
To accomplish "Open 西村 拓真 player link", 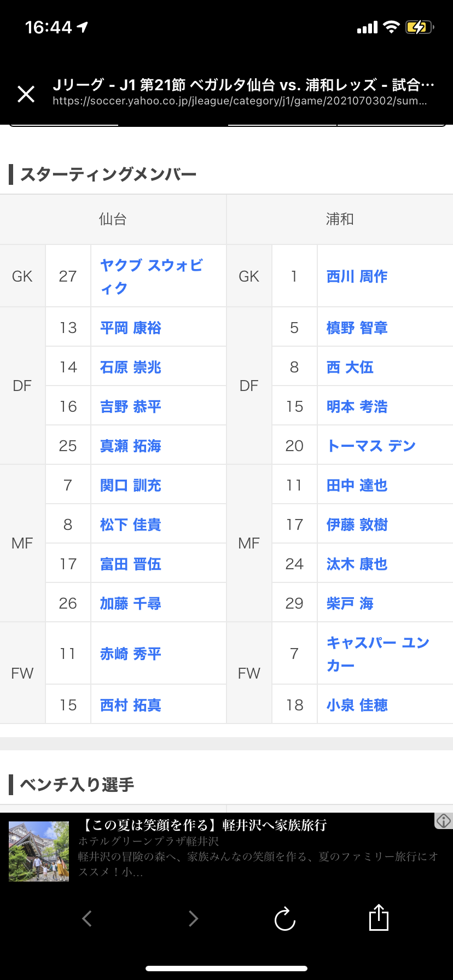I will pyautogui.click(x=130, y=705).
